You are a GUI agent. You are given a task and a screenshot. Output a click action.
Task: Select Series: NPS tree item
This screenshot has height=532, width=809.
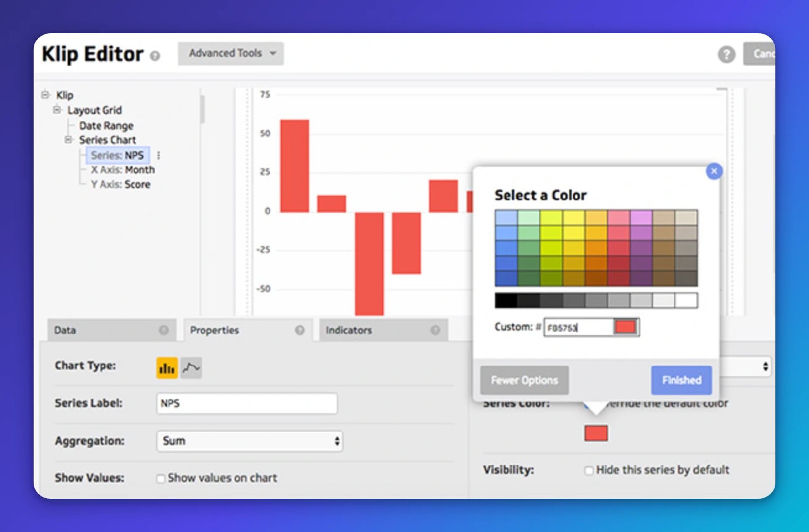117,155
